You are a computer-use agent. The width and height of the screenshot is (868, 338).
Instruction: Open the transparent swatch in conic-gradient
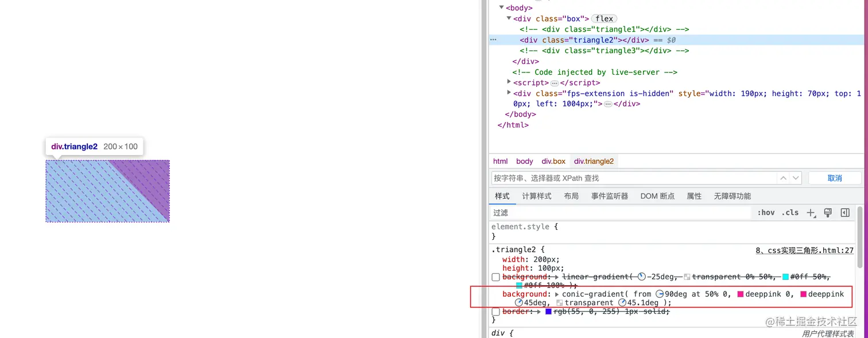560,302
